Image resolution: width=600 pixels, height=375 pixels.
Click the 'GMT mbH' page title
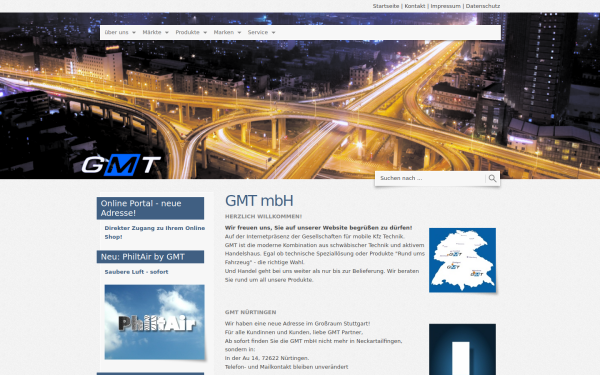point(259,201)
